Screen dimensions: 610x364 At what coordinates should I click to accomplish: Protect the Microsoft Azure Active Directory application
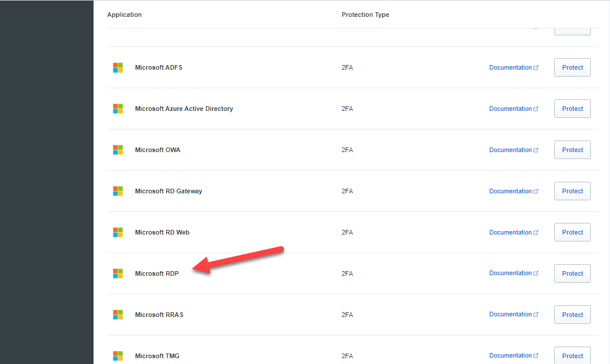572,109
